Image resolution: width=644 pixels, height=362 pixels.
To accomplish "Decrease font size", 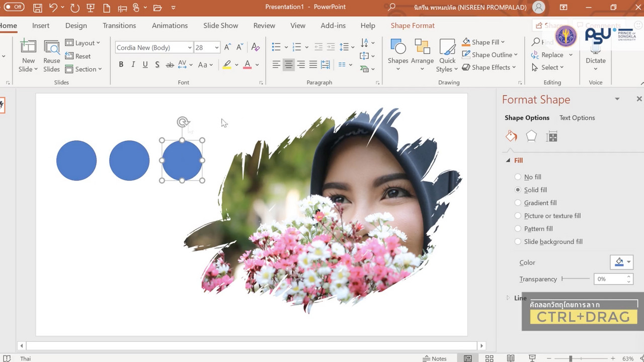I will tap(240, 47).
